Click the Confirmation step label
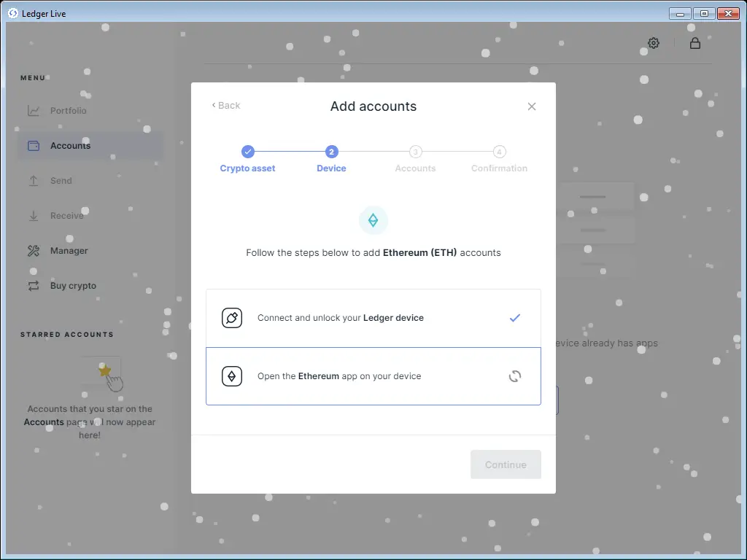 [x=499, y=168]
